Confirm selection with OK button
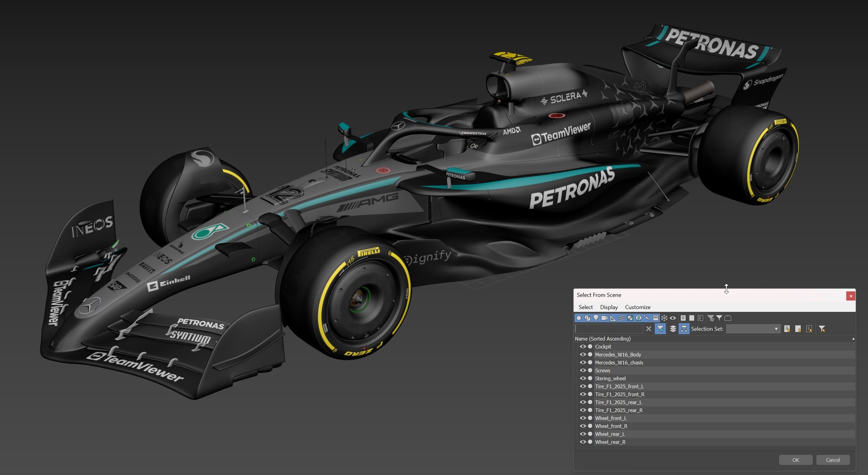Image resolution: width=868 pixels, height=475 pixels. pyautogui.click(x=796, y=460)
